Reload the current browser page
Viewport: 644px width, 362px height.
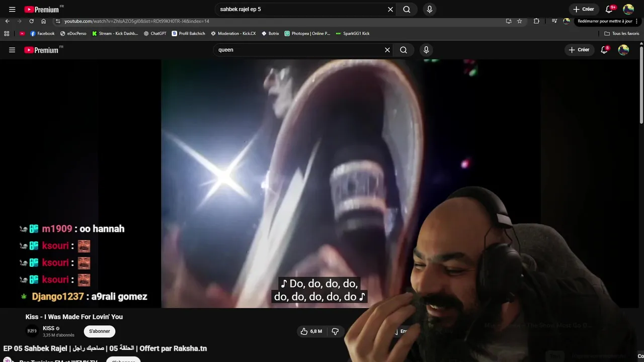31,21
